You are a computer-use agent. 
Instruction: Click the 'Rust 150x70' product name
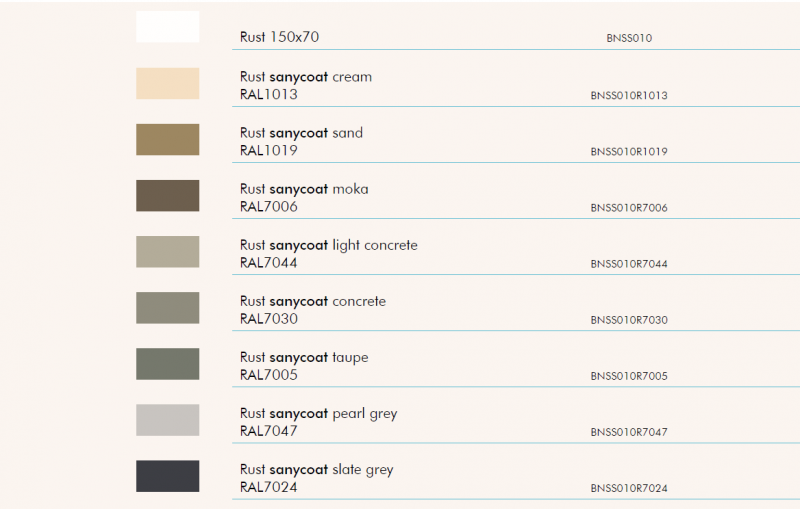(280, 37)
